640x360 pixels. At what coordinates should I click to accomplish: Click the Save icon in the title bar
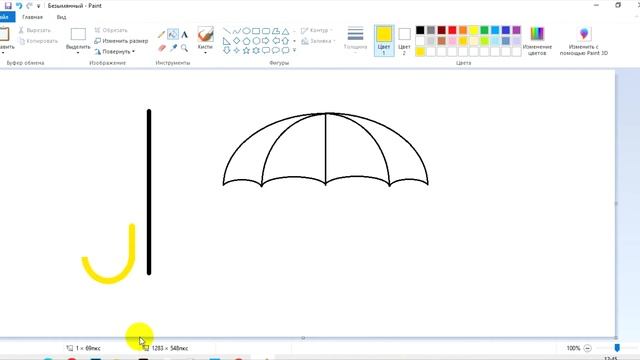8,6
